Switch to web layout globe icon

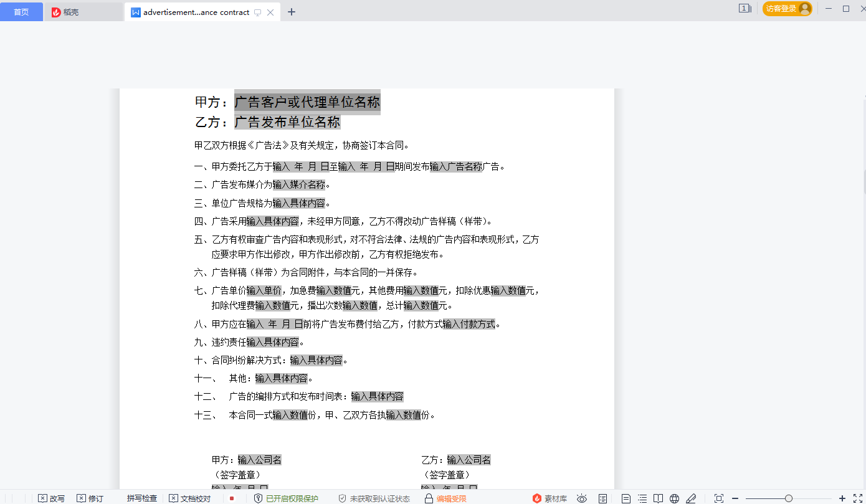tap(674, 498)
